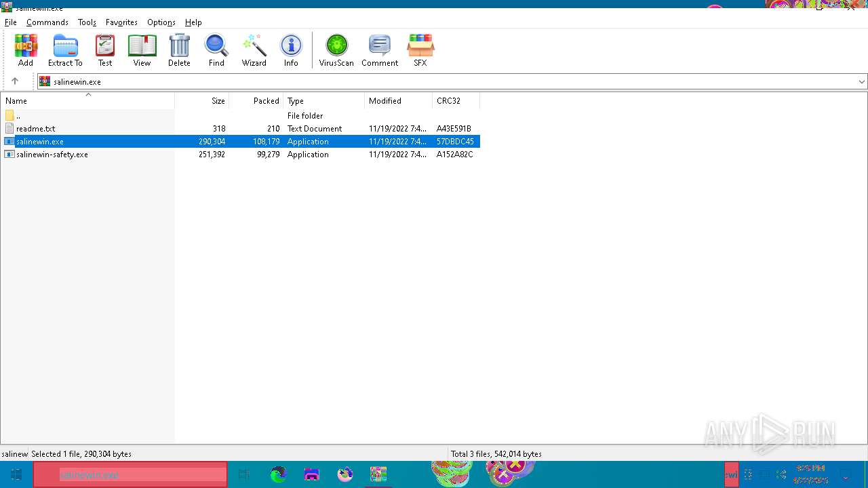
Task: Select the readme.txt row
Action: 240,128
